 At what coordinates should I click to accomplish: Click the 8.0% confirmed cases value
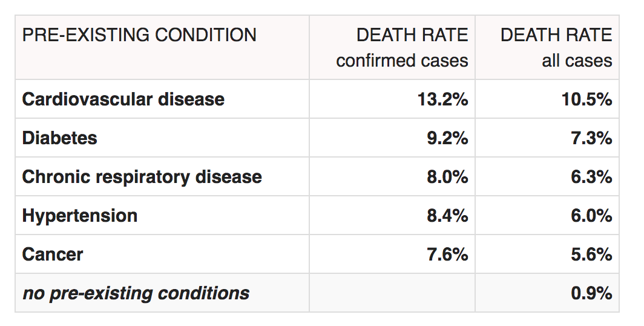[x=447, y=177]
